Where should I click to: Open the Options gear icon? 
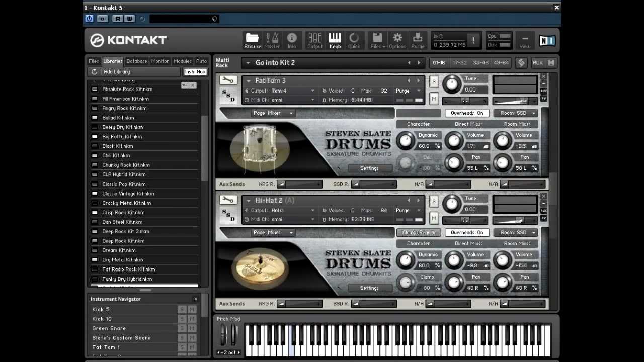(x=397, y=40)
